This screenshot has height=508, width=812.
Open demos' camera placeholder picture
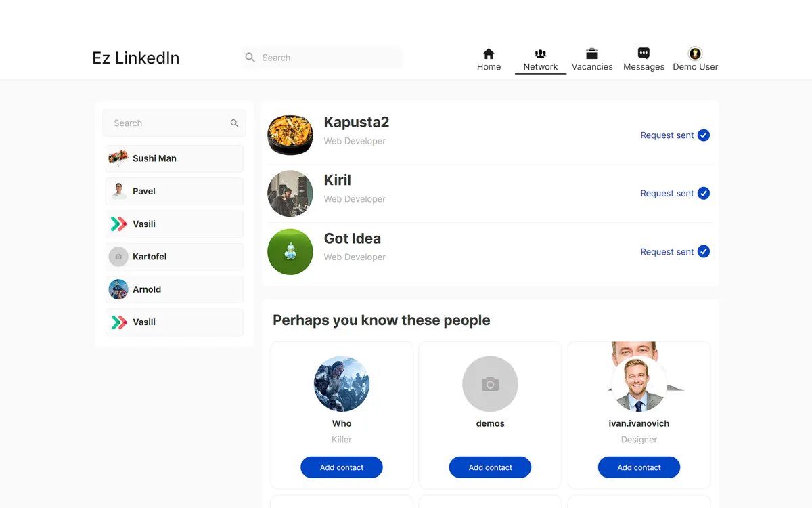[490, 384]
